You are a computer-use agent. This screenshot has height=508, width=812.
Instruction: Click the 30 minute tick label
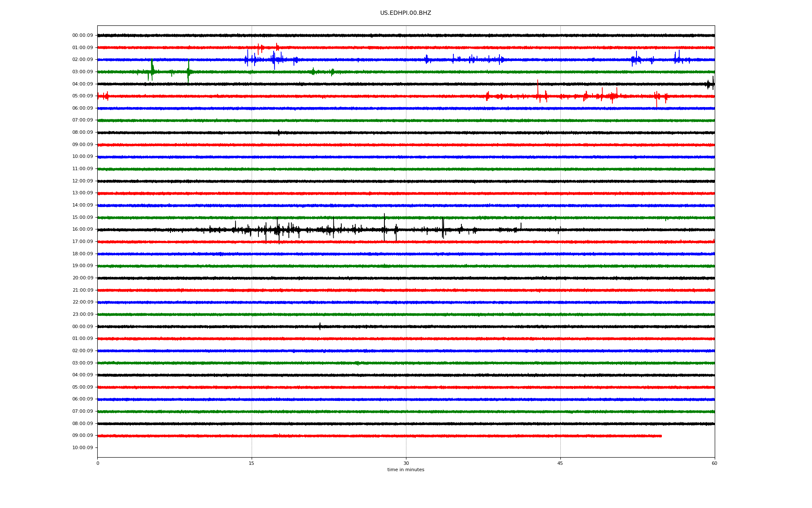click(x=406, y=463)
